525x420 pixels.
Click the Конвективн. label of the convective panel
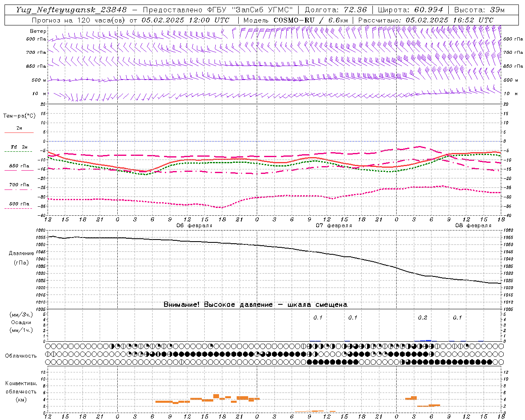click(21, 383)
